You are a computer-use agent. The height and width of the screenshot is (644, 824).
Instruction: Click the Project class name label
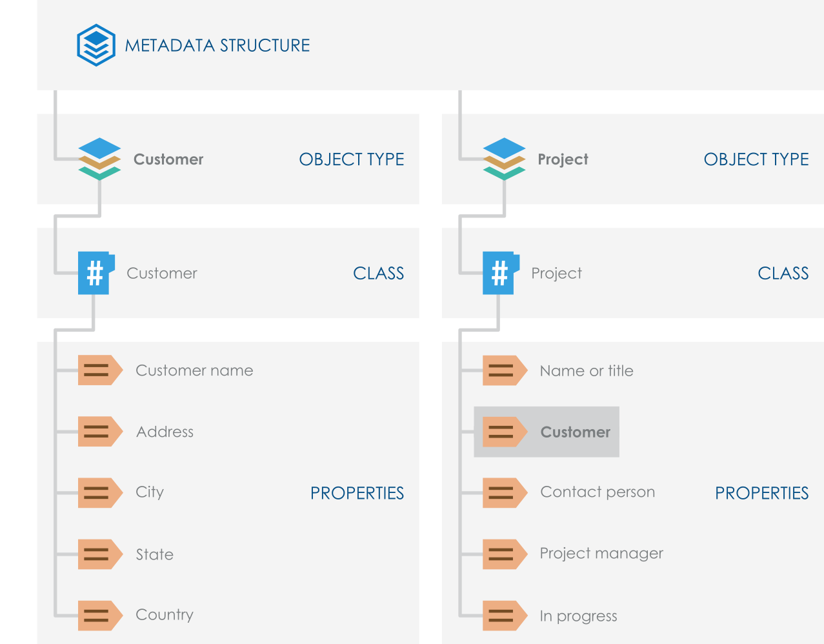pos(556,274)
